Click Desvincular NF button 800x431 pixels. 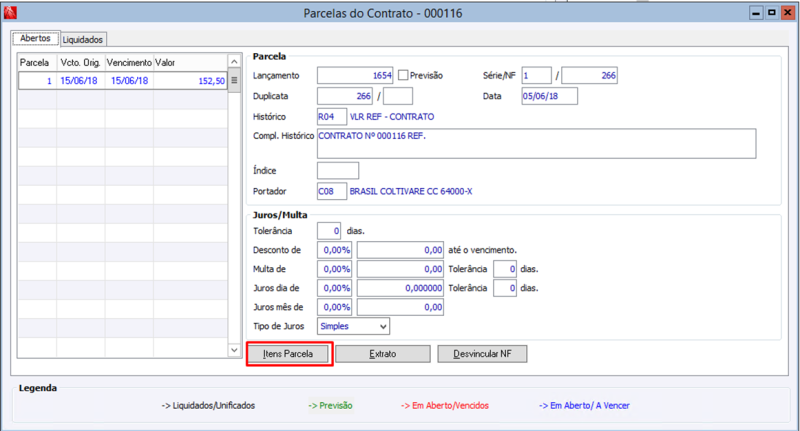(482, 354)
